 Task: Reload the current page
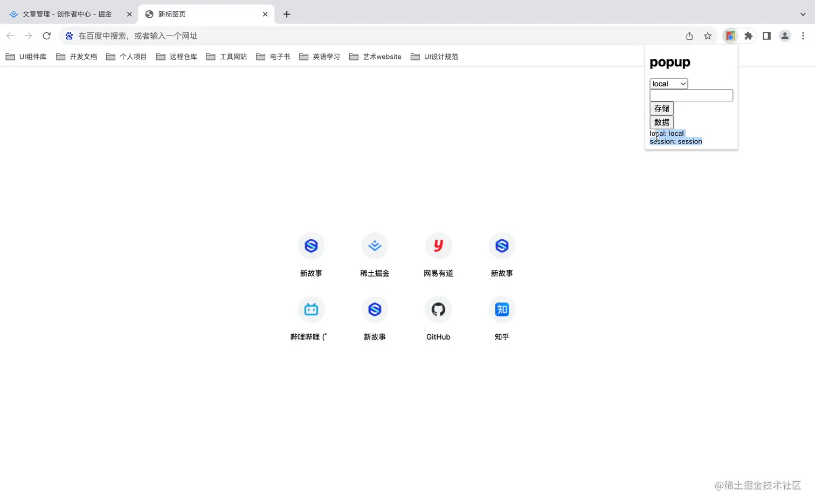click(46, 36)
